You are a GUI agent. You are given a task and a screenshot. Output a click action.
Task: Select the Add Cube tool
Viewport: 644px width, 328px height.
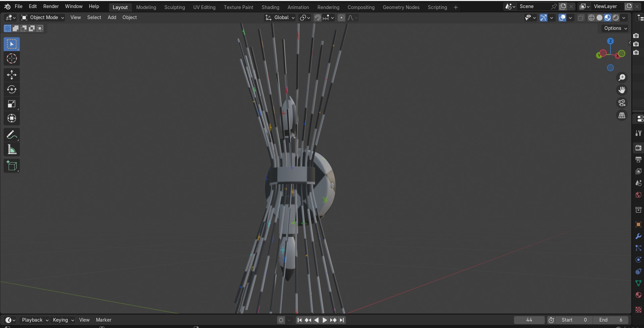[x=12, y=166]
